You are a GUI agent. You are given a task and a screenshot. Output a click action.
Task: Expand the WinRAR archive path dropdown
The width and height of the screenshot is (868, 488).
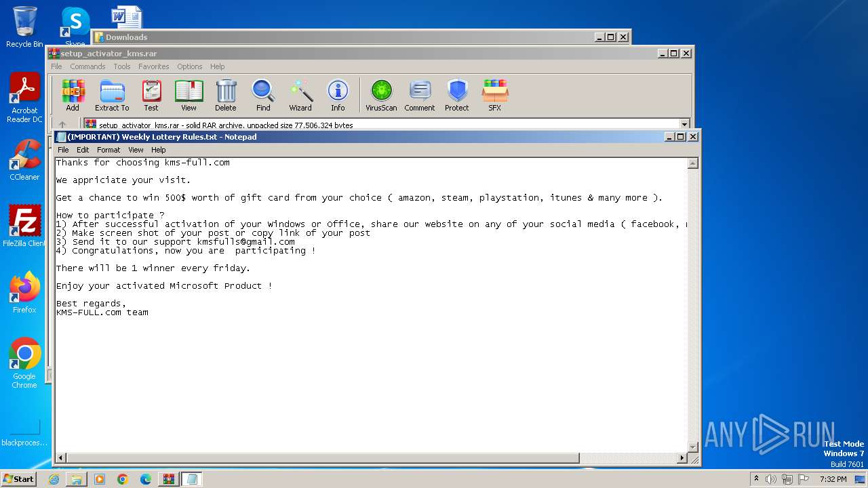pyautogui.click(x=684, y=125)
